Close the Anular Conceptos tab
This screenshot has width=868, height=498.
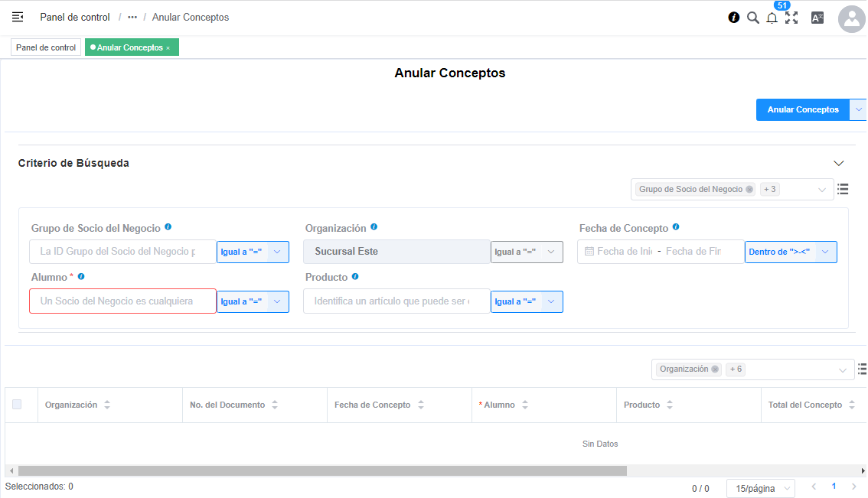pos(168,48)
